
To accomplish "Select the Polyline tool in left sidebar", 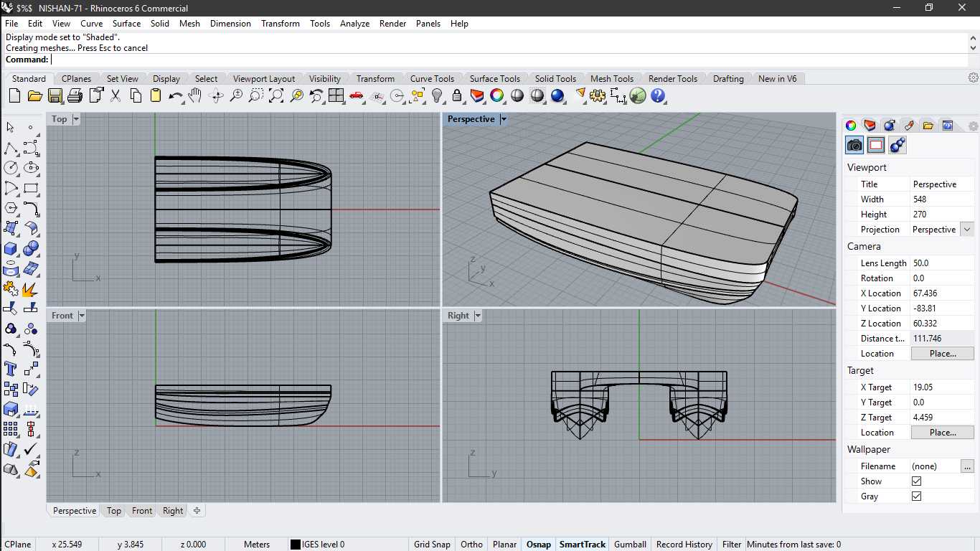I will click(11, 149).
